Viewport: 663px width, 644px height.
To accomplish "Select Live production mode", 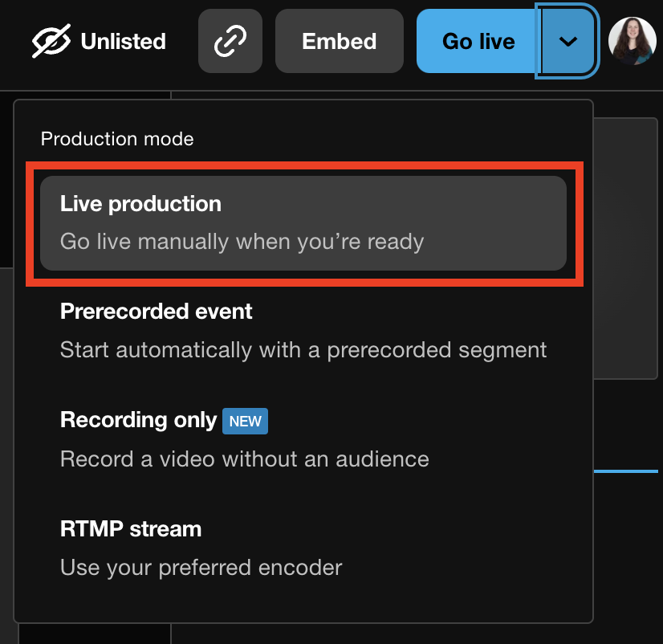I will click(x=303, y=222).
